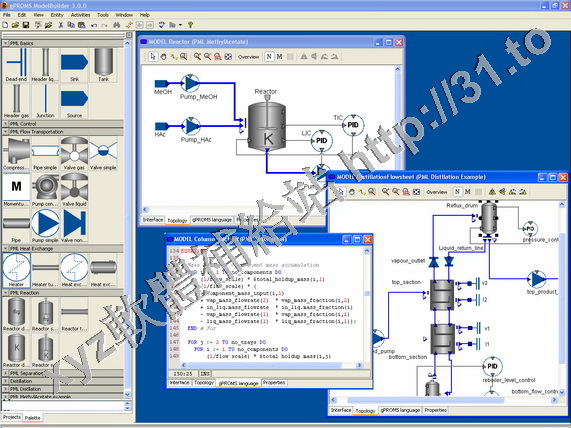571x428 pixels.
Task: Select the Valve gas unit in the palette
Action: [x=74, y=153]
